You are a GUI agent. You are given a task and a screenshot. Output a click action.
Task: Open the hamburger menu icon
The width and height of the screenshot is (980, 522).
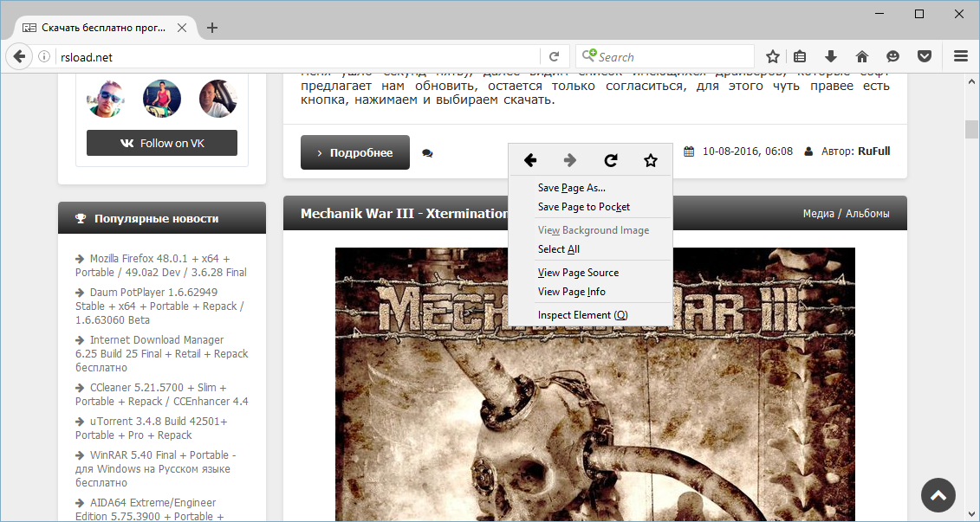tap(961, 57)
